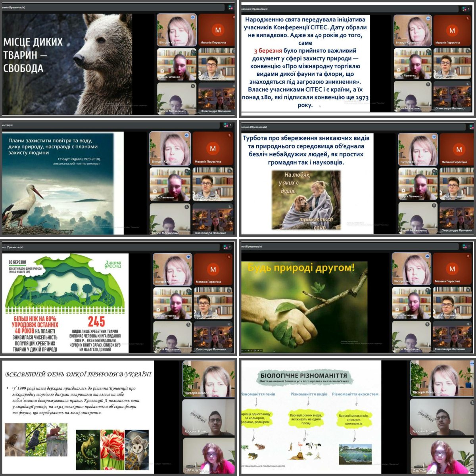
Task: Click the speaking indicator on Вікторія's tile beside the bear slide
Action: click(192, 18)
